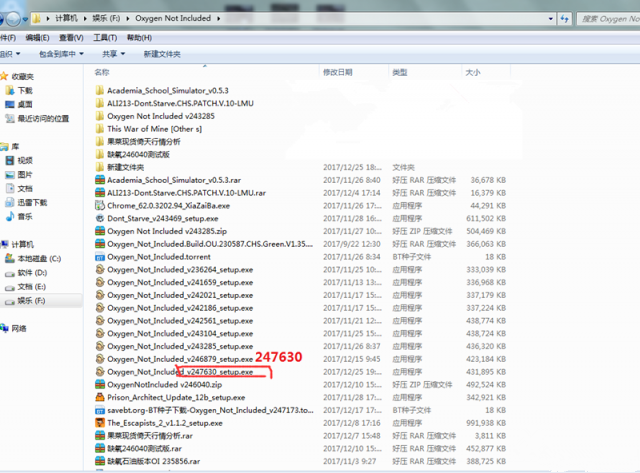The image size is (640, 473).
Task: Click Academia_School_Simulator_v0.5.3.rar archive icon
Action: click(100, 180)
